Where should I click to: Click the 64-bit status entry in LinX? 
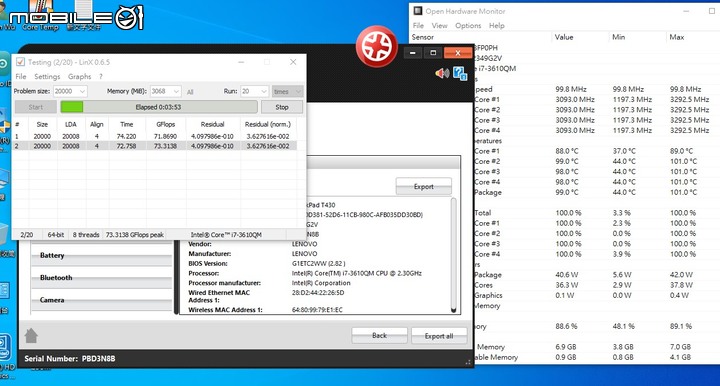pos(56,235)
